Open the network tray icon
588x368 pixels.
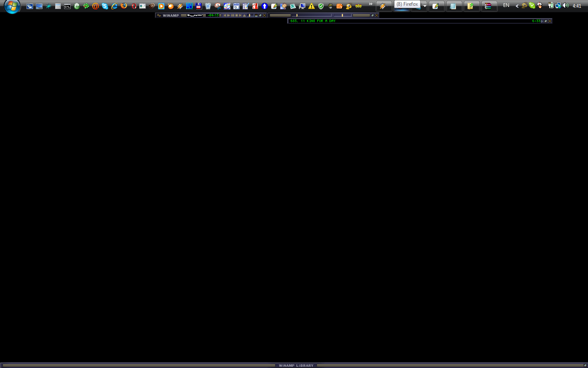(x=558, y=5)
